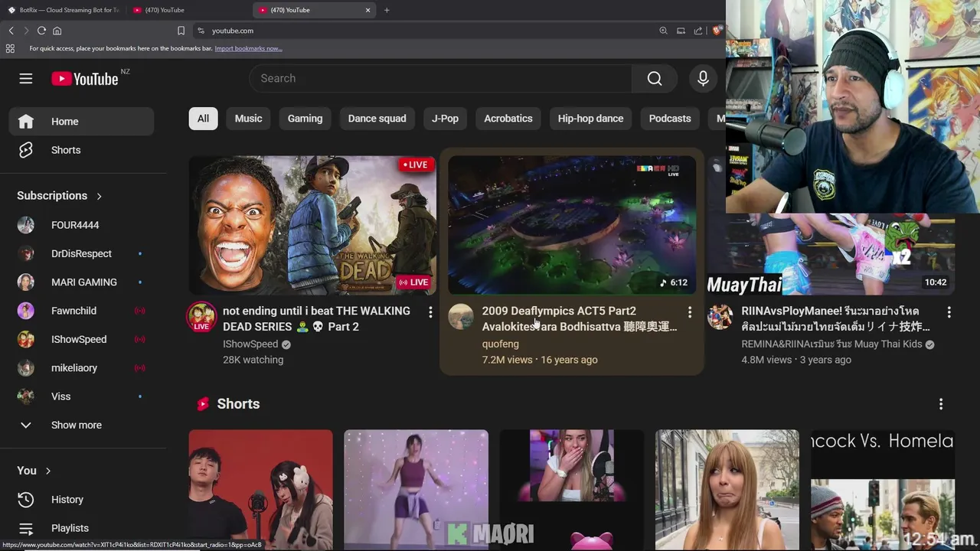This screenshot has height=551, width=980.
Task: Open options menu for RIINAvsPloyManee video
Action: point(949,312)
